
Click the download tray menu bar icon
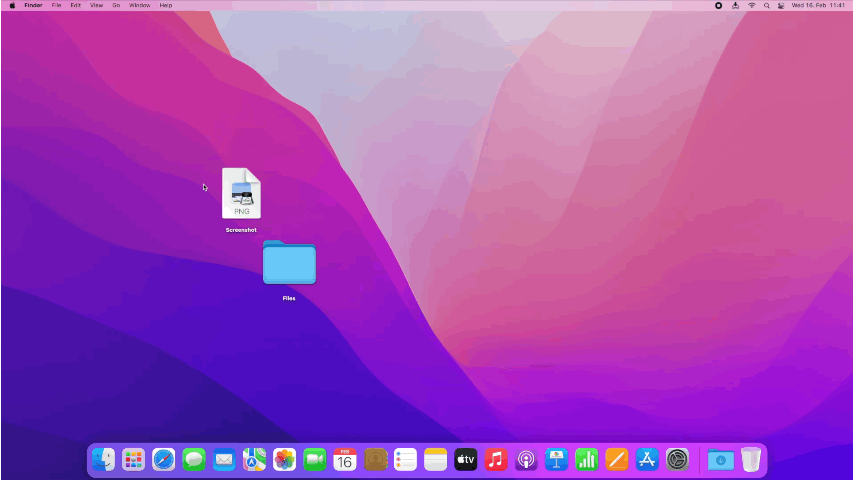point(735,5)
